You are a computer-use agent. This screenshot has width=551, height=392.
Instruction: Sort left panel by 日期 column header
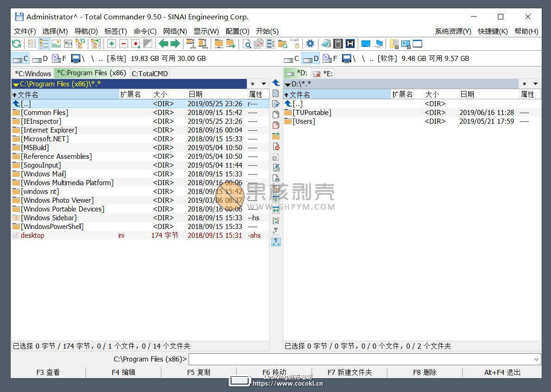217,94
